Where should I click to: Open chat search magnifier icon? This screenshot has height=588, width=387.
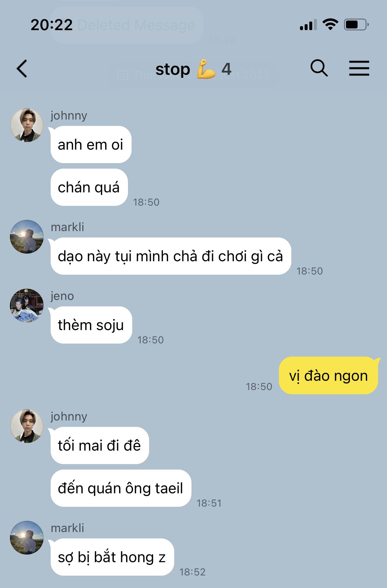(x=319, y=68)
